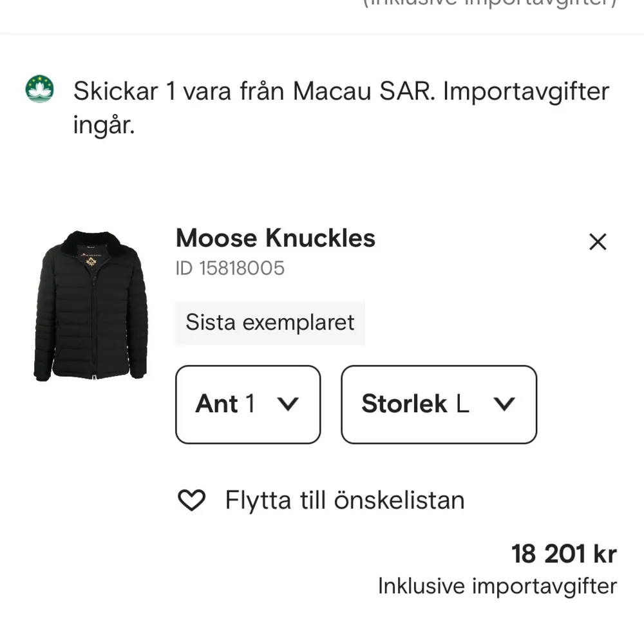Click the price 18 201 kr

(563, 553)
